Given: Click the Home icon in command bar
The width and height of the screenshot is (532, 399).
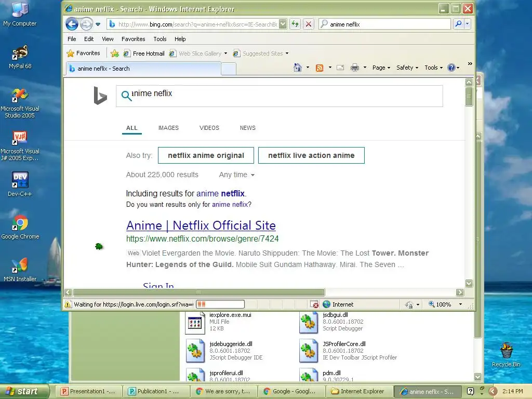Looking at the screenshot, I should click(x=298, y=68).
